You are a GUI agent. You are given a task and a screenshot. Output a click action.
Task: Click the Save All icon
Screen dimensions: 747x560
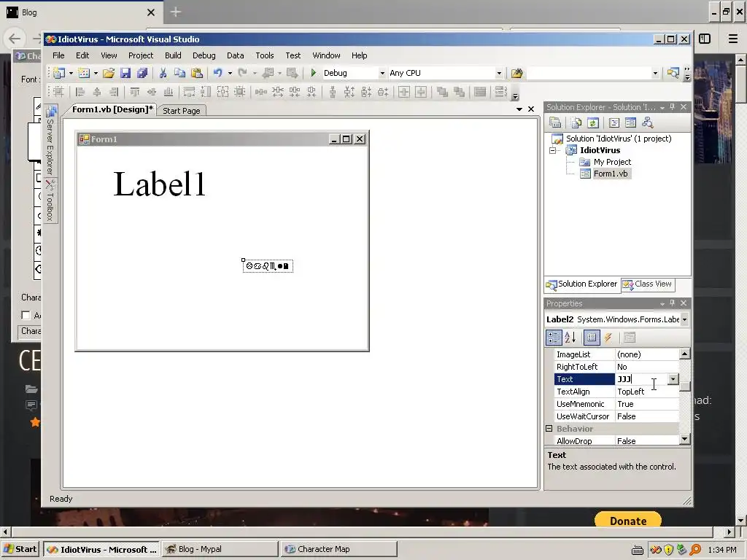142,73
